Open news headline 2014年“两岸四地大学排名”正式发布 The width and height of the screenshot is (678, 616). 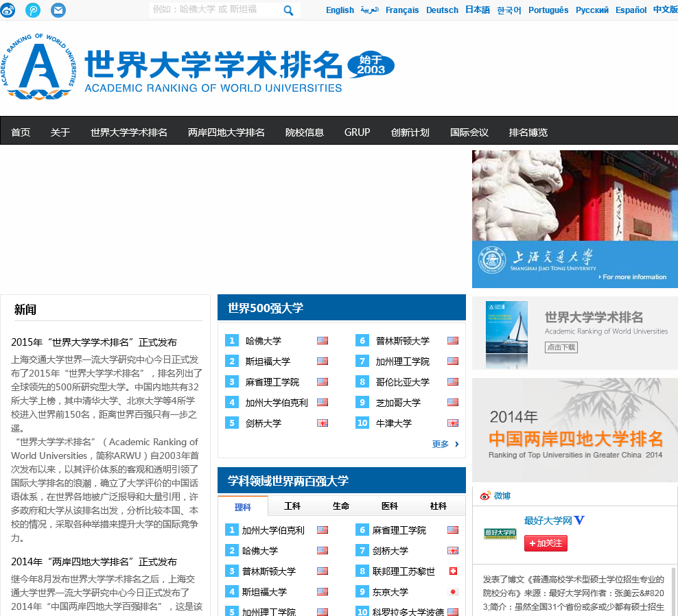[94, 562]
